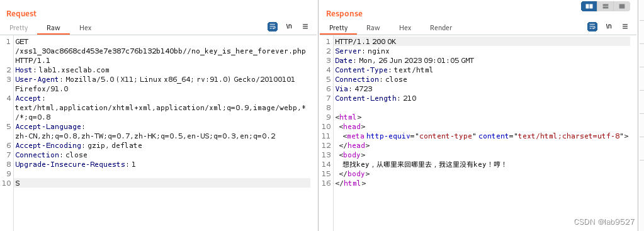The width and height of the screenshot is (644, 231).
Task: Toggle show non-printable \n in Request panel
Action: pos(289,26)
